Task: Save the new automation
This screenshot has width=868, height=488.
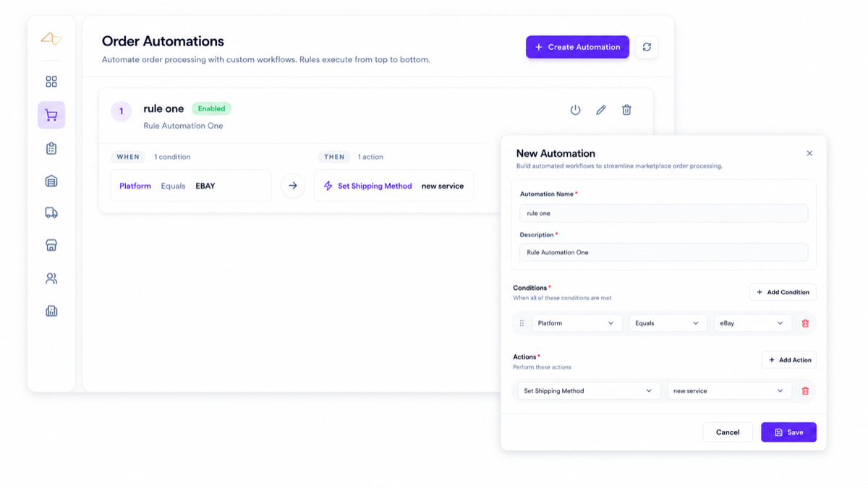Action: (788, 432)
